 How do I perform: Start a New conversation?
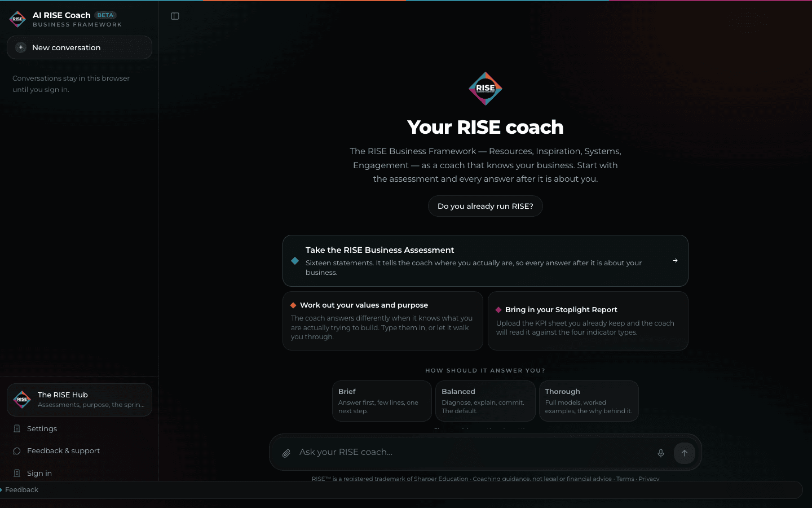pyautogui.click(x=80, y=47)
